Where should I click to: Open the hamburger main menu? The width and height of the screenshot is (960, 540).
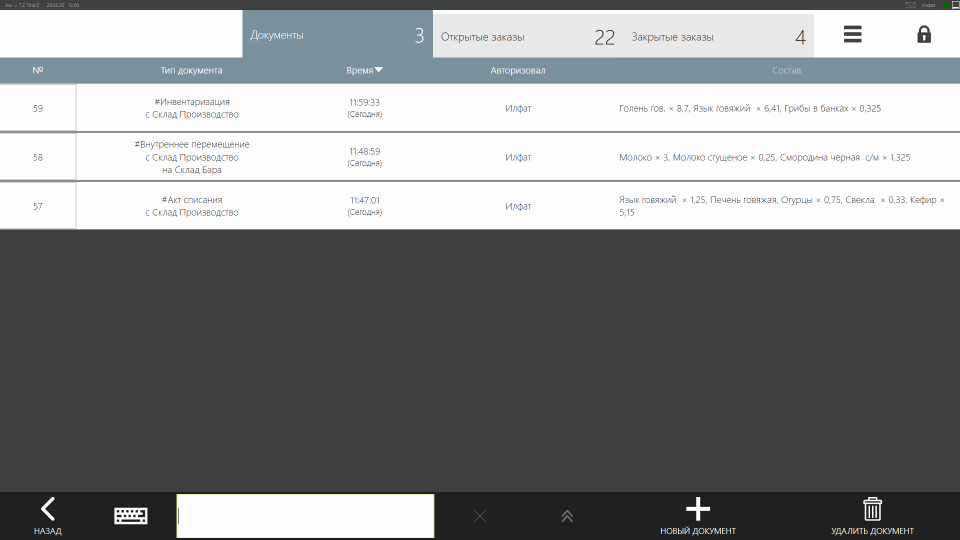[852, 34]
